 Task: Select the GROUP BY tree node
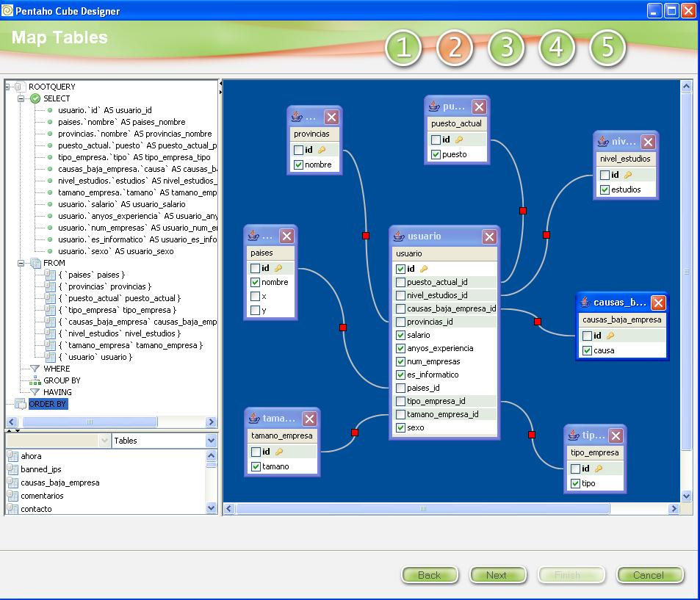[62, 380]
